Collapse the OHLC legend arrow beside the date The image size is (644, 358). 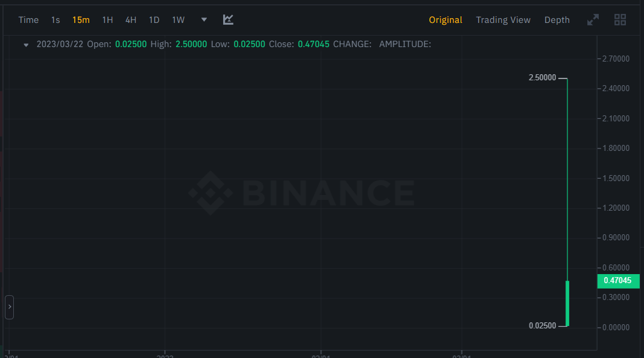[x=26, y=45]
